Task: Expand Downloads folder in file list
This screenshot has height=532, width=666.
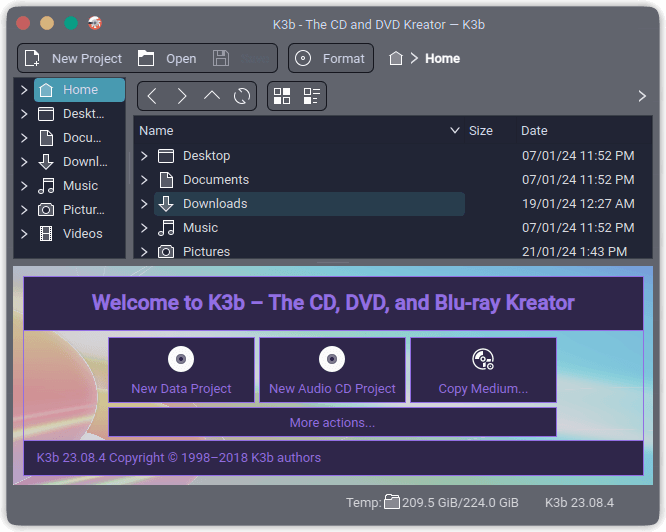Action: pyautogui.click(x=144, y=204)
